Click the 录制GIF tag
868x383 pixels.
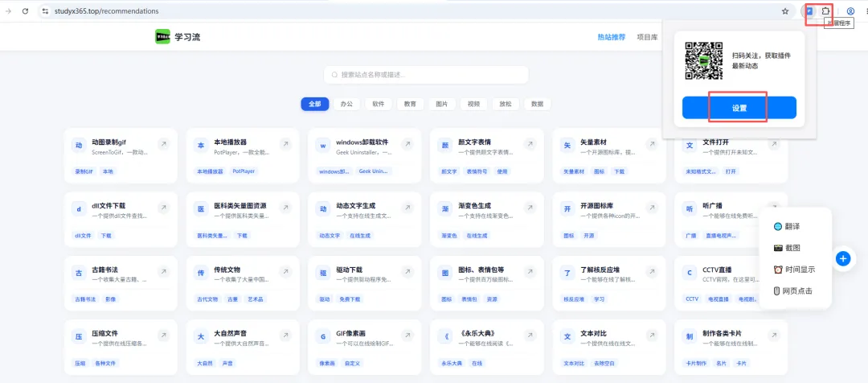(x=84, y=172)
